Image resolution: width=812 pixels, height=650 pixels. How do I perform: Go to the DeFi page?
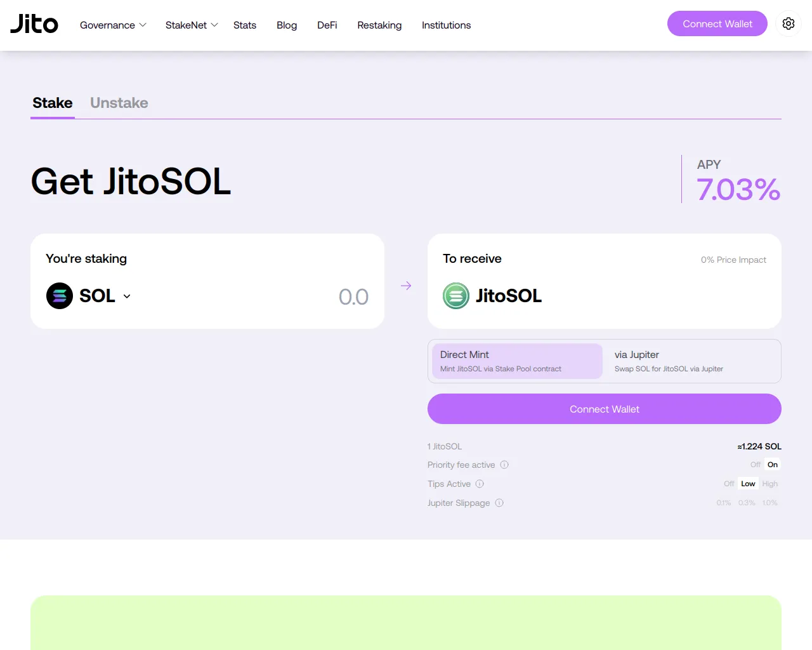click(327, 25)
